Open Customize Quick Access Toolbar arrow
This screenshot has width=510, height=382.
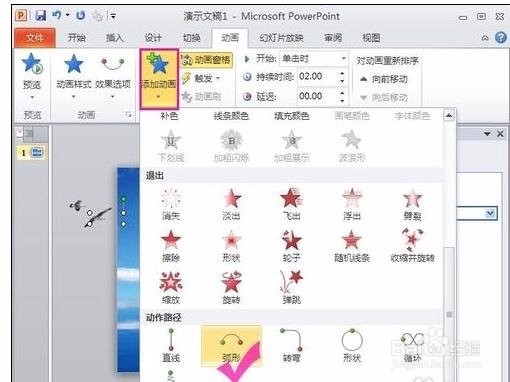(113, 16)
